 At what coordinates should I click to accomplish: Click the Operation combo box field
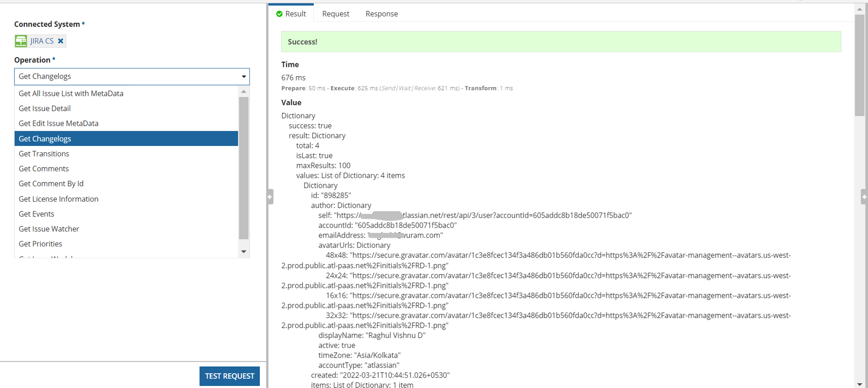click(132, 77)
